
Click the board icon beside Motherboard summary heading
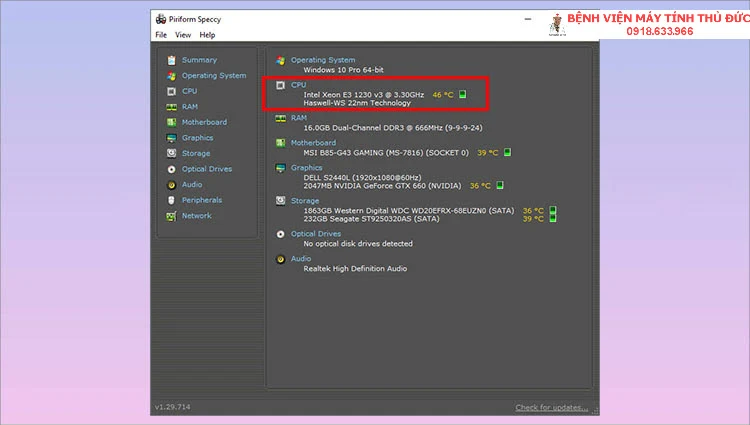[x=281, y=143]
